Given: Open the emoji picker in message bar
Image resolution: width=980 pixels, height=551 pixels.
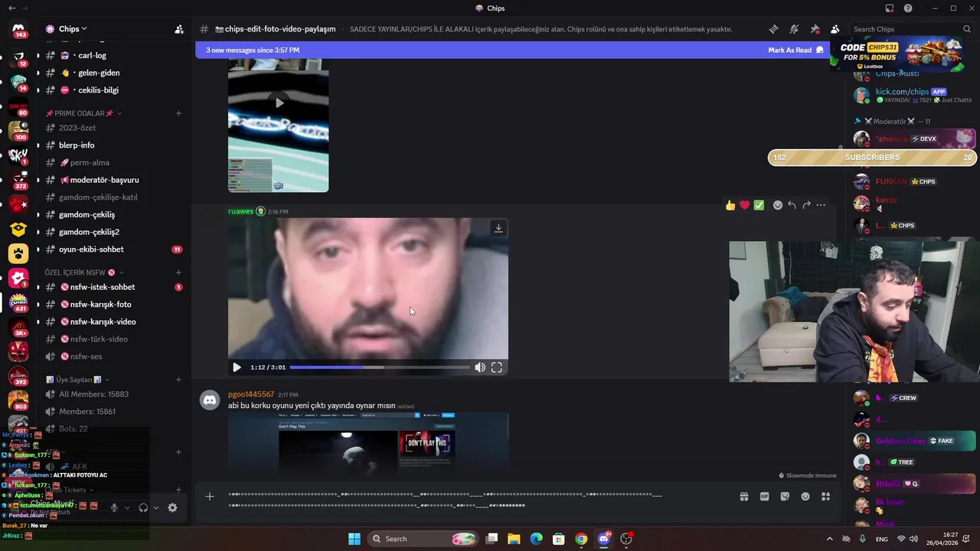Looking at the screenshot, I should [805, 497].
